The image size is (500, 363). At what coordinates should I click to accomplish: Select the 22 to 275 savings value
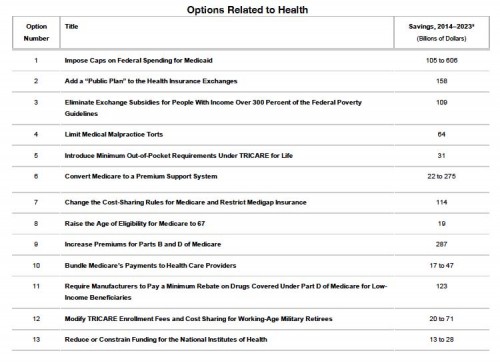[x=441, y=176]
